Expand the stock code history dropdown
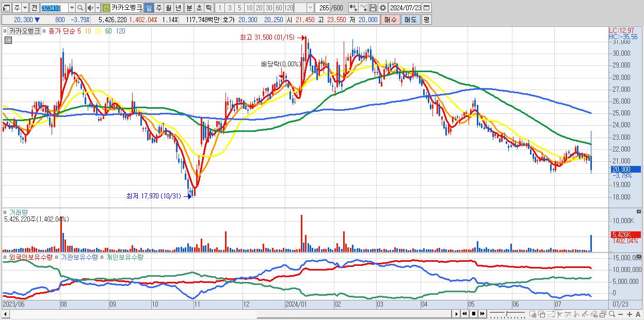The image size is (644, 320). [x=72, y=8]
